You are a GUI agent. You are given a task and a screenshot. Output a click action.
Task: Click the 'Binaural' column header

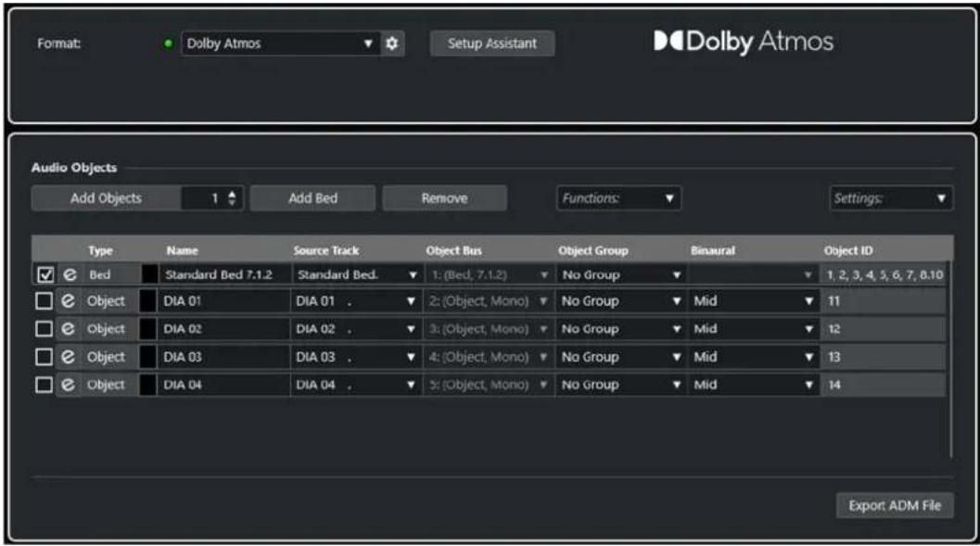712,250
